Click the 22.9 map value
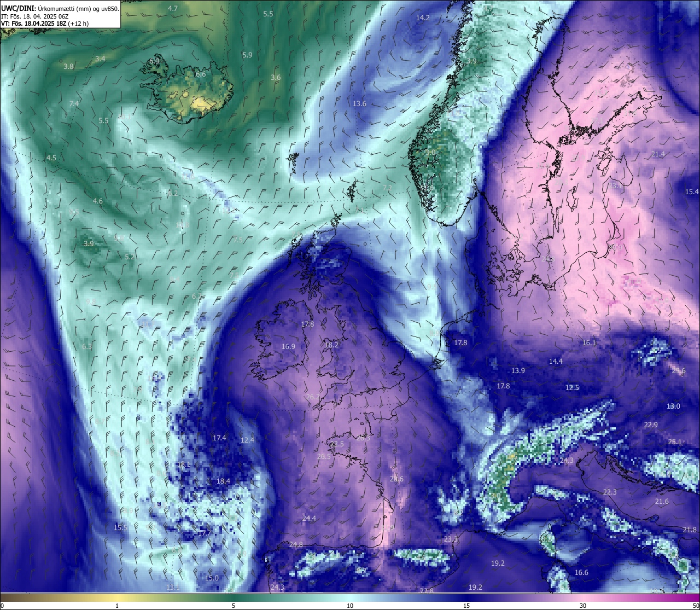700x610 pixels. pos(651,425)
